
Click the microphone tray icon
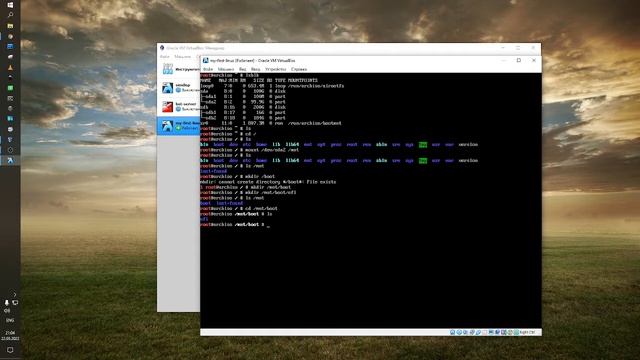[7, 302]
